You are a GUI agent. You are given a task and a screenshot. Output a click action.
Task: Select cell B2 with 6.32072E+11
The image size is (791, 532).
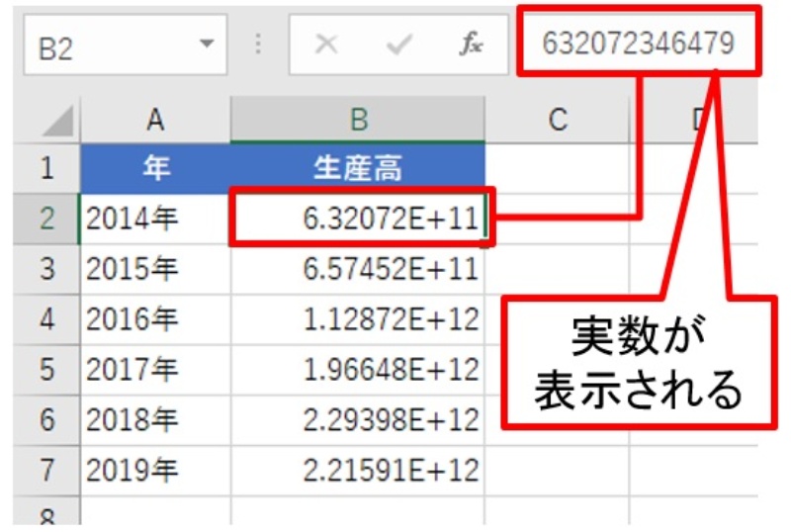click(358, 219)
